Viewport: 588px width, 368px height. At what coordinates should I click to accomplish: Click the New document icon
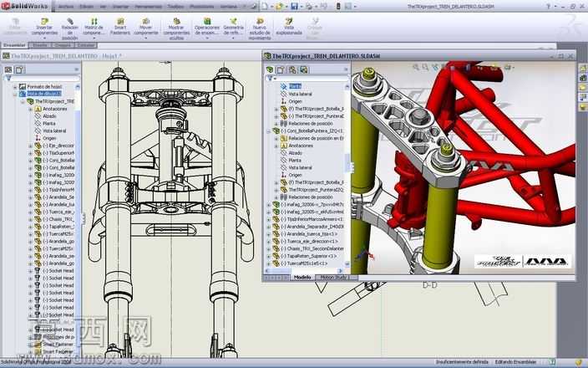(265, 6)
